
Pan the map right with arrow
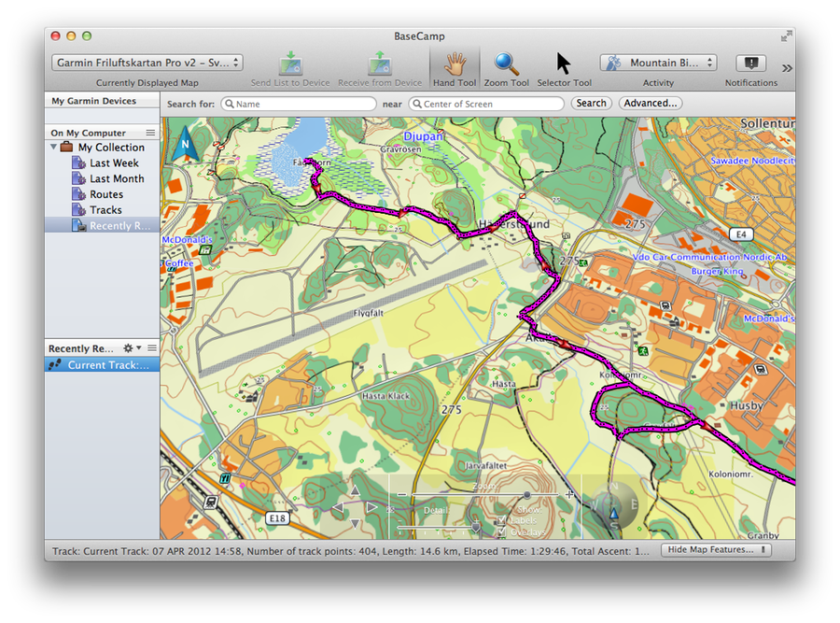point(372,507)
